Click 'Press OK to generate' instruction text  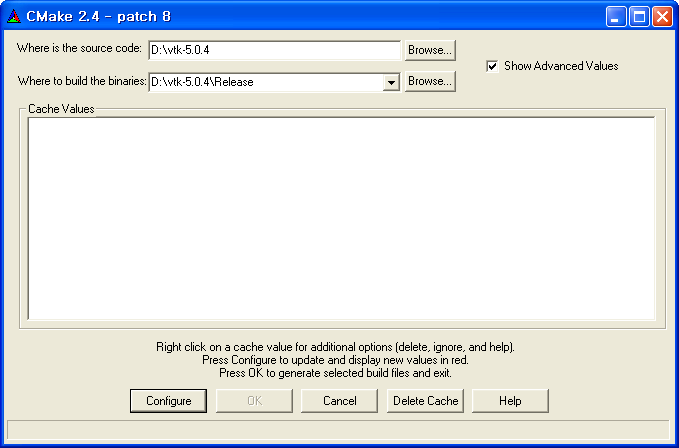pos(335,373)
